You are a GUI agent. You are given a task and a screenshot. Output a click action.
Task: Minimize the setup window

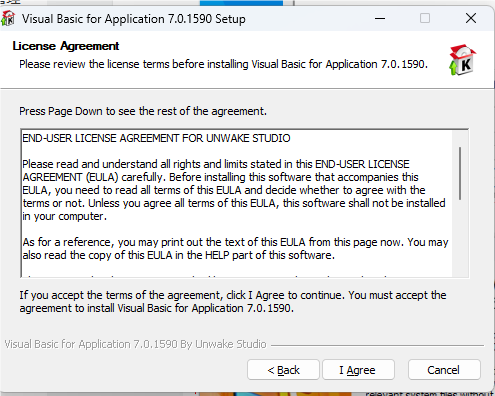380,18
